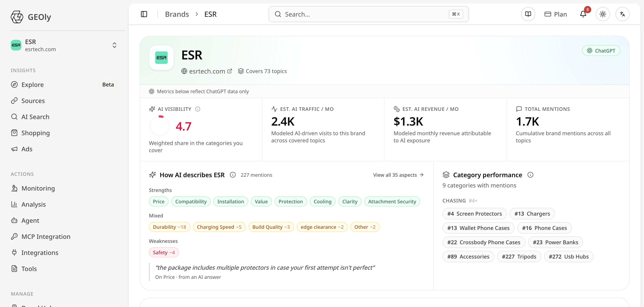Click AI Visibility info icon
The height and width of the screenshot is (307, 644).
(198, 109)
